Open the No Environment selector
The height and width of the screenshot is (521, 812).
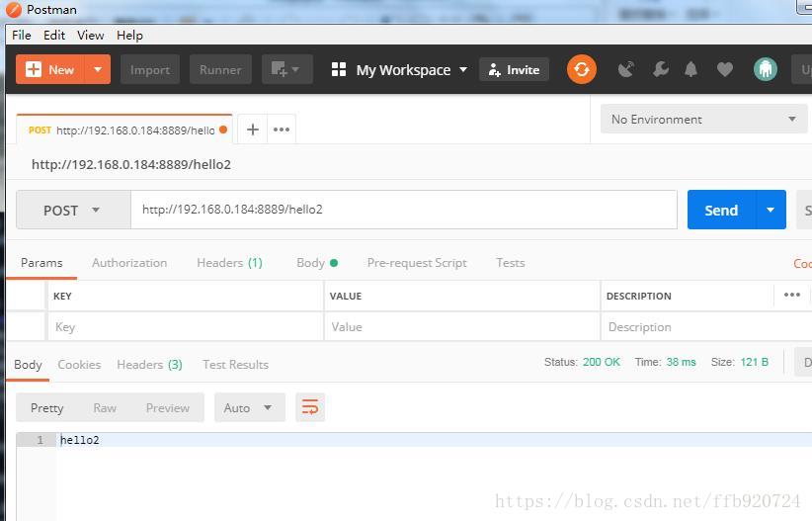pyautogui.click(x=703, y=120)
